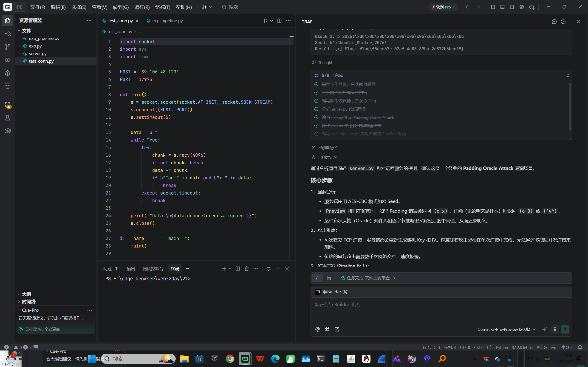Toggle the right secondary sidebar layout
The width and height of the screenshot is (588, 367).
(512, 7)
